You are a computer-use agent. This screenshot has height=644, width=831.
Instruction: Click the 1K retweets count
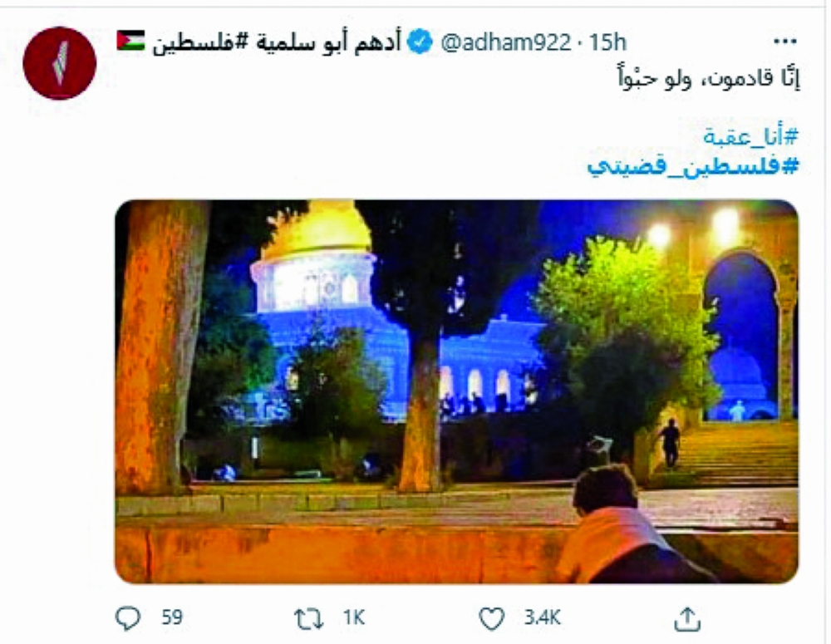tap(353, 617)
